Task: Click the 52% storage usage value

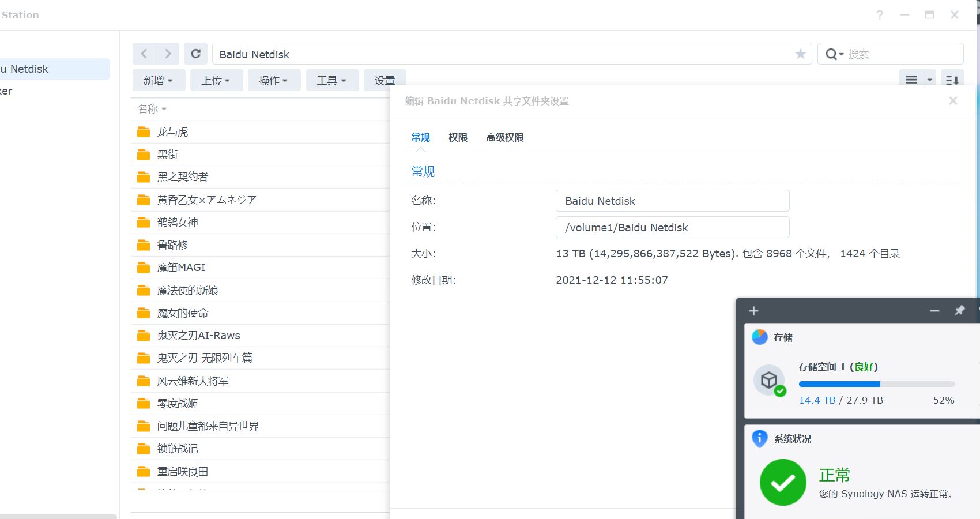Action: 944,400
